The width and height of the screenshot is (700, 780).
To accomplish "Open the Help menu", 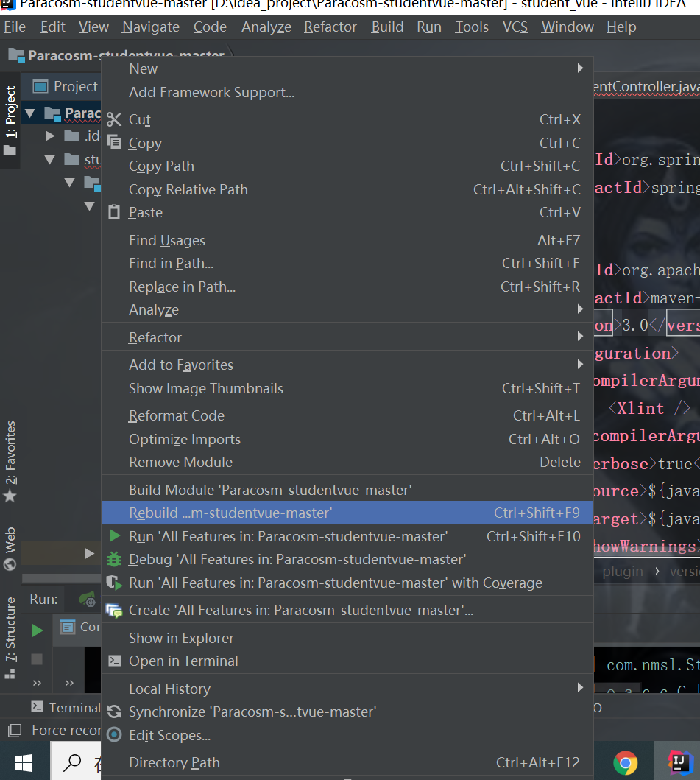I will pyautogui.click(x=621, y=27).
